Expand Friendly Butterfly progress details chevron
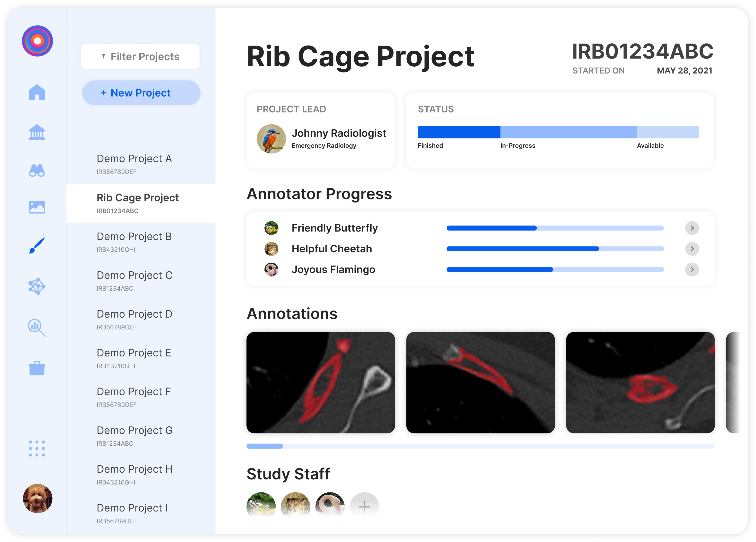The width and height of the screenshot is (756, 542). pos(692,228)
